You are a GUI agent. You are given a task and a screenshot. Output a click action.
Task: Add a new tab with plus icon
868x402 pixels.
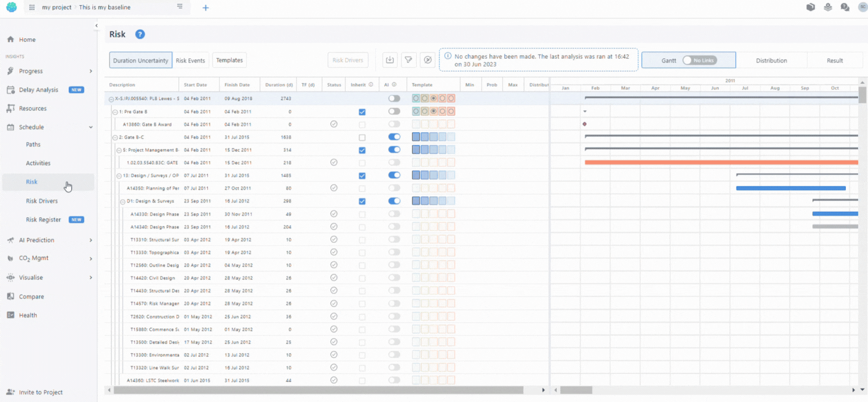206,7
